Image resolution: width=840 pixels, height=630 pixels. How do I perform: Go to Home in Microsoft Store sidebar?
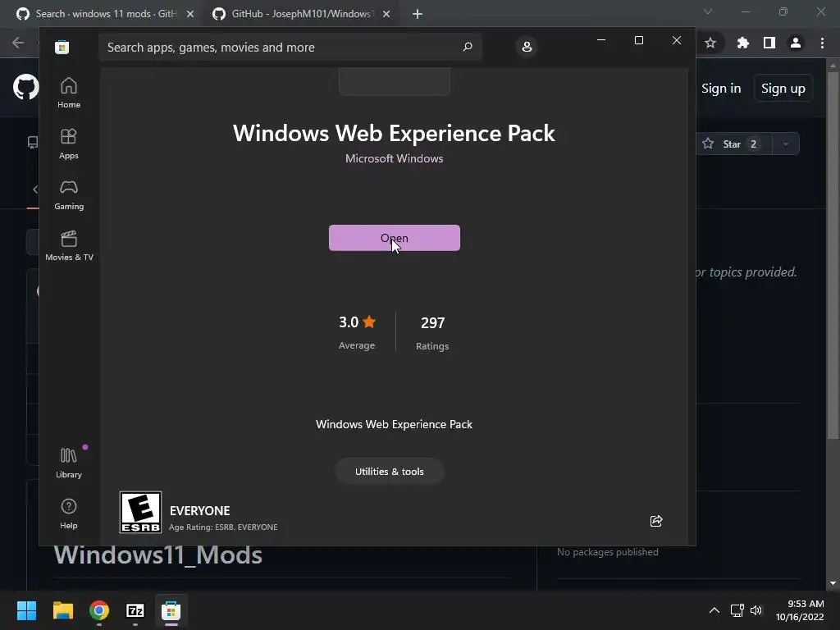point(69,93)
